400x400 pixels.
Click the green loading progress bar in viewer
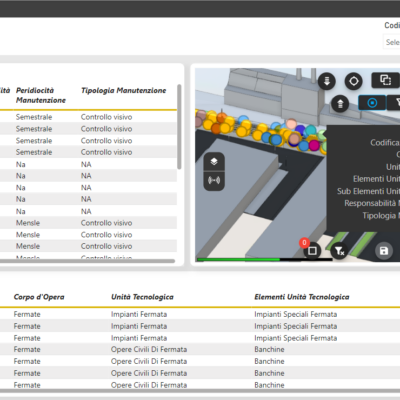point(238,259)
